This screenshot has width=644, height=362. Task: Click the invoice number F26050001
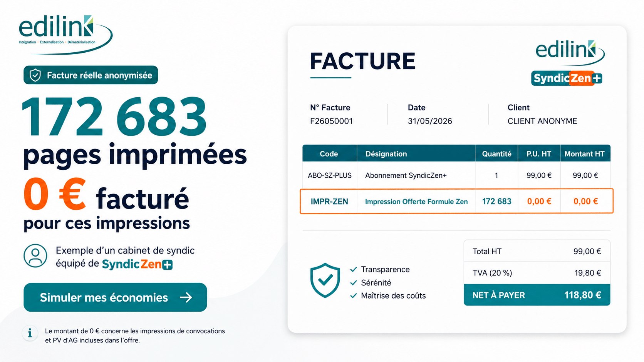click(x=332, y=121)
